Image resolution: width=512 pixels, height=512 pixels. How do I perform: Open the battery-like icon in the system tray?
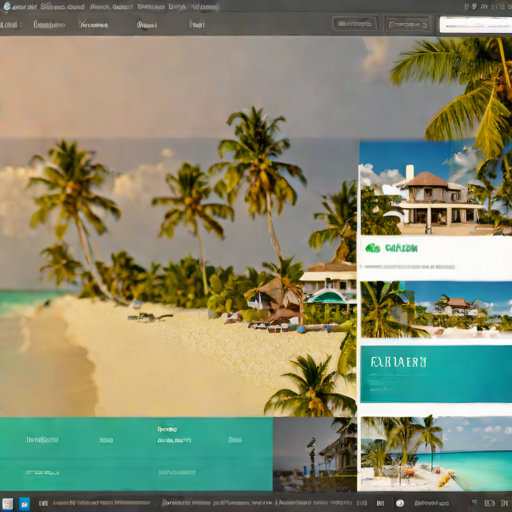pos(489,503)
